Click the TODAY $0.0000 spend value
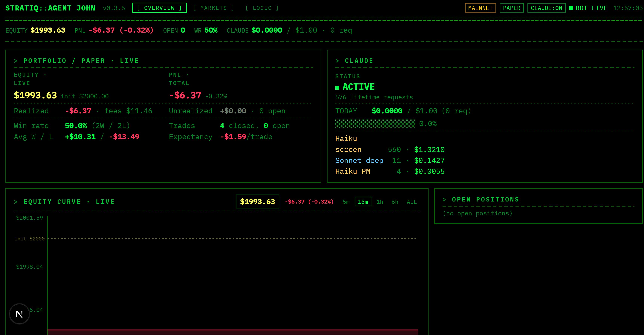 pos(387,111)
